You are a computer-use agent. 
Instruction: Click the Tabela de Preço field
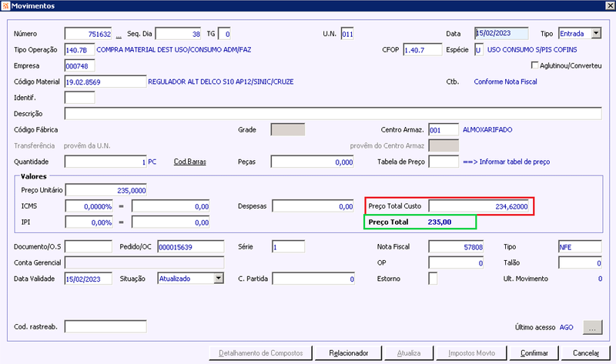tap(444, 162)
